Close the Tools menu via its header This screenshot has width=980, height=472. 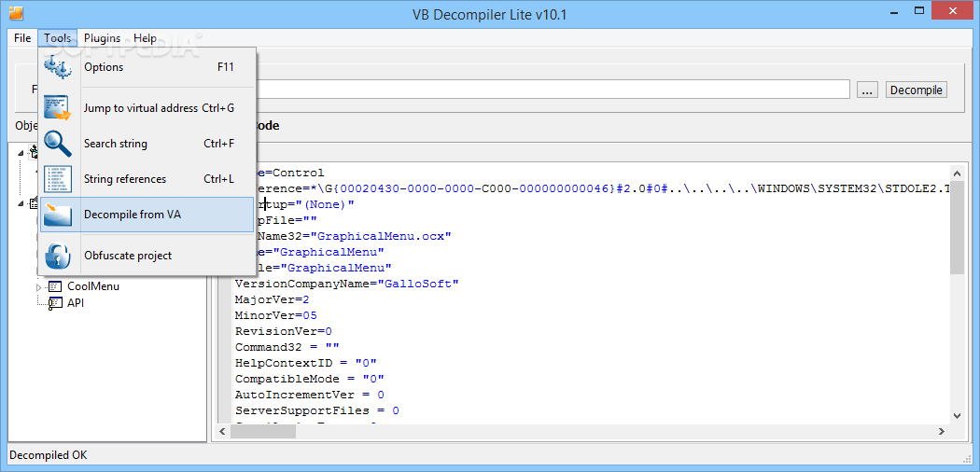[x=58, y=38]
